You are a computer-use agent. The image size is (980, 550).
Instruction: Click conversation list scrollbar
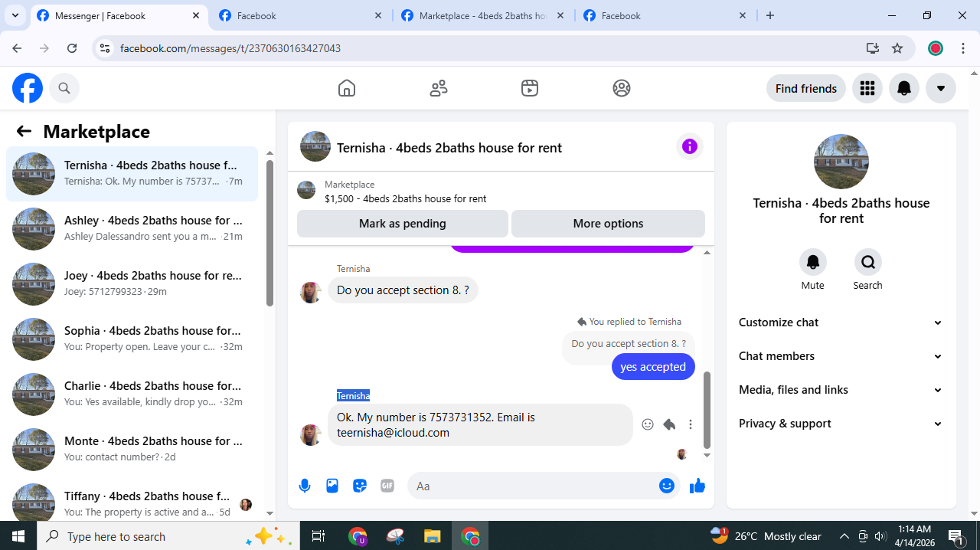[x=269, y=234]
